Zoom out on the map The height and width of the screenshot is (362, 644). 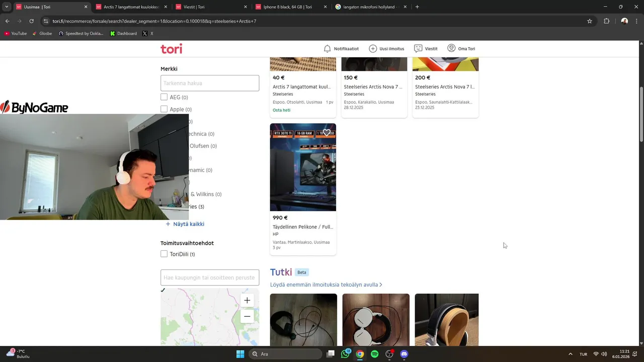[247, 316]
